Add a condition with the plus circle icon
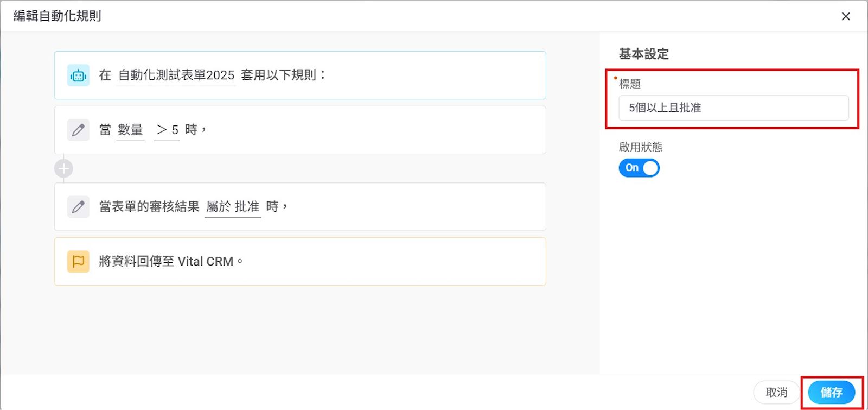Screen dimensions: 868x410 click(x=63, y=169)
